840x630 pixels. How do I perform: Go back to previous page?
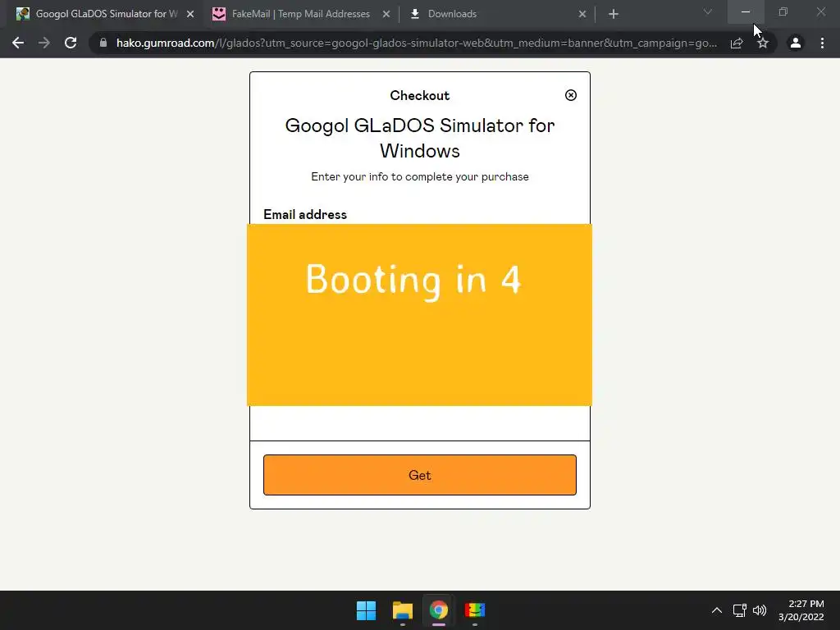tap(18, 43)
